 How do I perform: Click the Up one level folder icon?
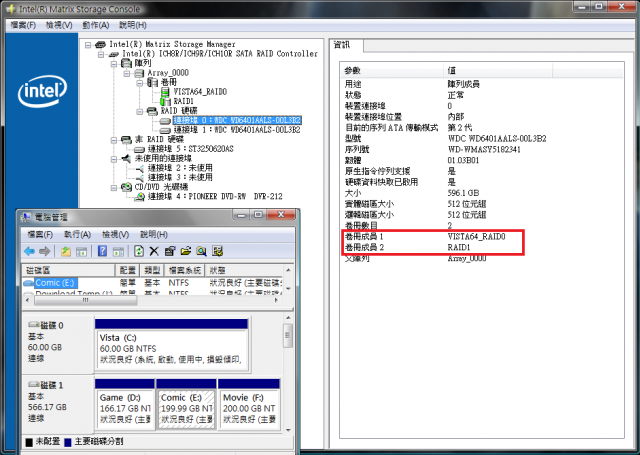[x=66, y=251]
